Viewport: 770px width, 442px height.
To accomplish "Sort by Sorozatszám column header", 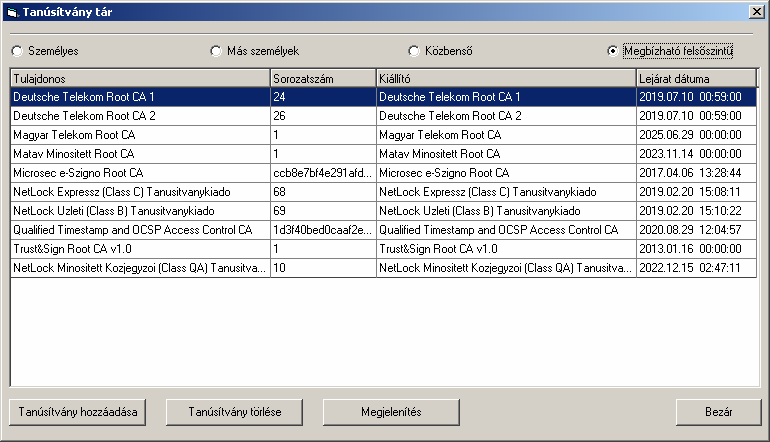I will (x=323, y=79).
